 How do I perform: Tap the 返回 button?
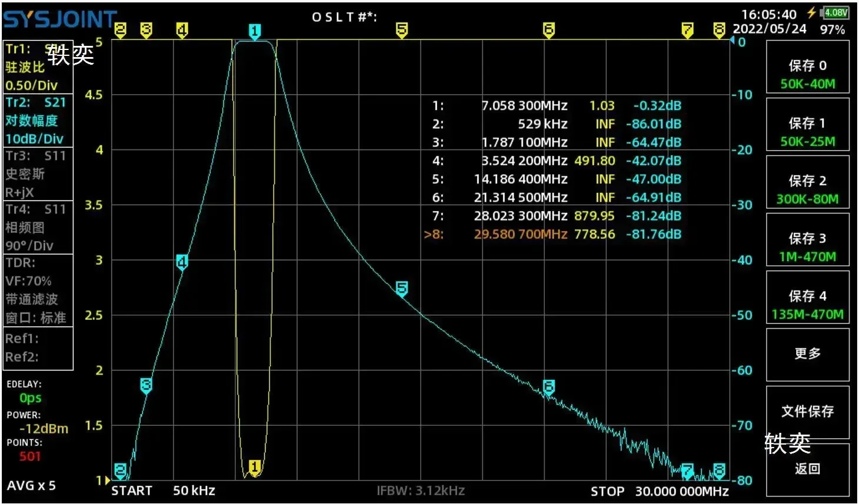click(807, 469)
